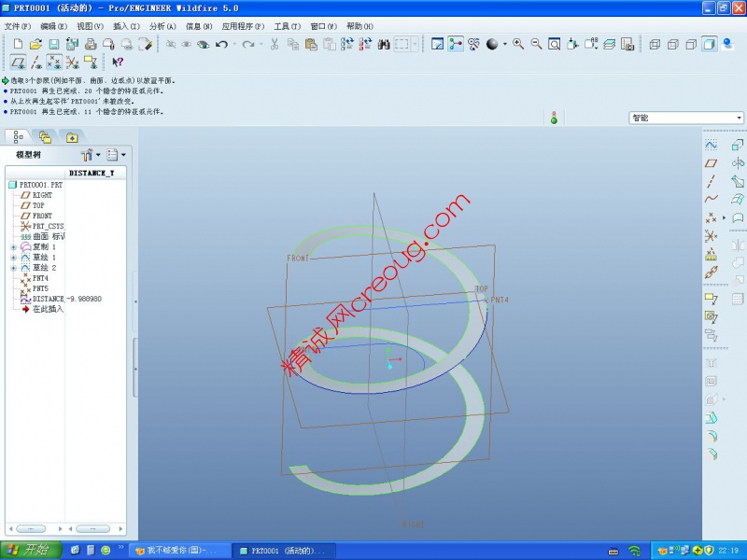Select the Chamfer tool in the right toolbar
This screenshot has width=747, height=560.
click(711, 455)
